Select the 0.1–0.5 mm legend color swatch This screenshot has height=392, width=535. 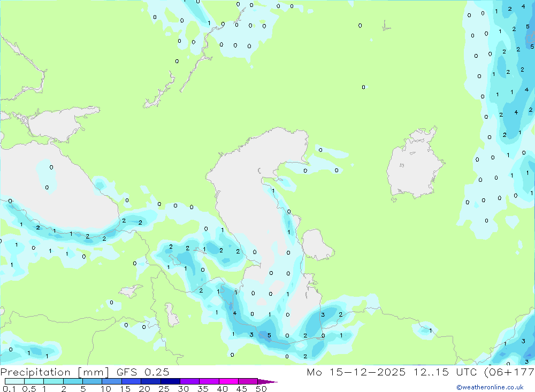point(14,381)
